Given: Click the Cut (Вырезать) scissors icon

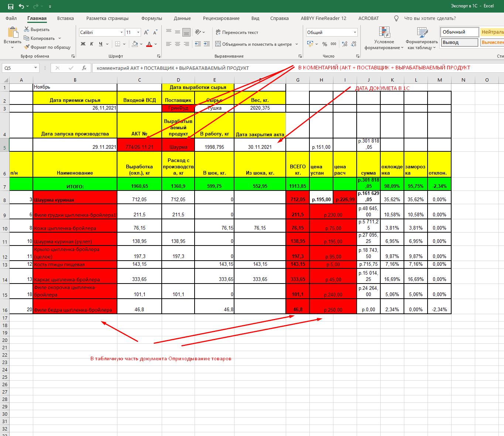Looking at the screenshot, I should (x=27, y=29).
